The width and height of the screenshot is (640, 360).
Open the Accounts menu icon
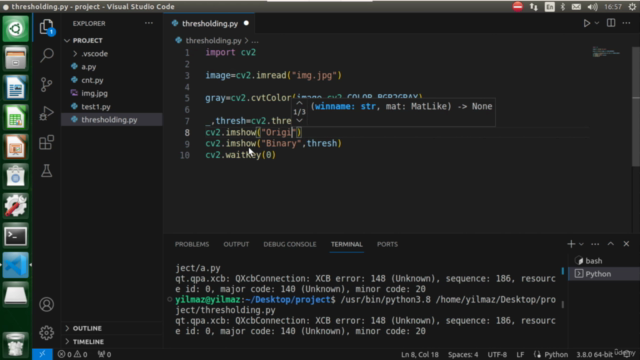(47, 304)
